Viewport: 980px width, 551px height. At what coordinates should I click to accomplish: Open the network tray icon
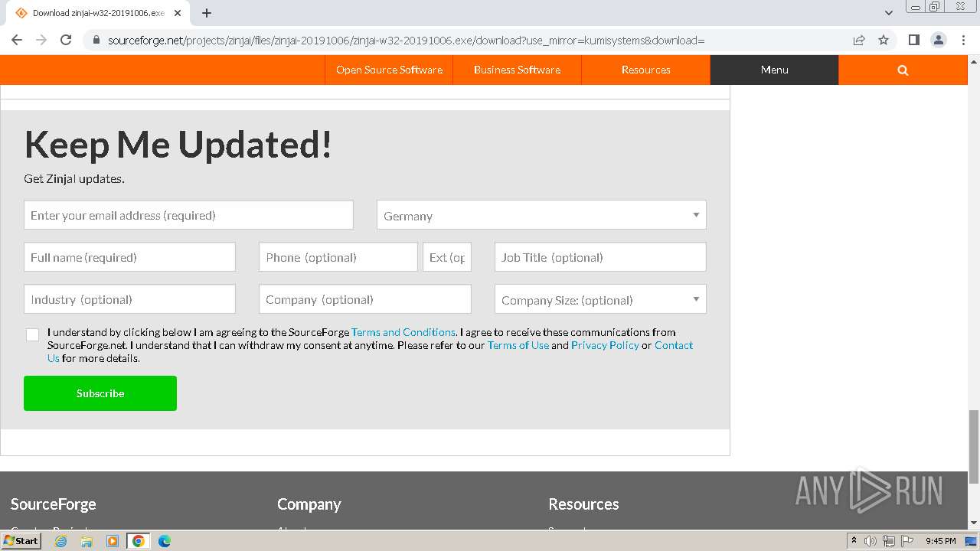(x=889, y=541)
